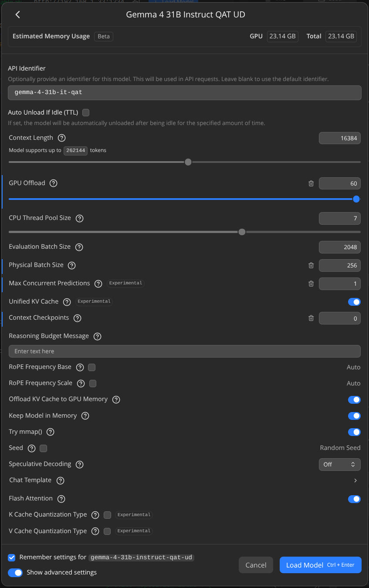Open help icon beside Try mmap()
The height and width of the screenshot is (588, 369).
click(51, 432)
